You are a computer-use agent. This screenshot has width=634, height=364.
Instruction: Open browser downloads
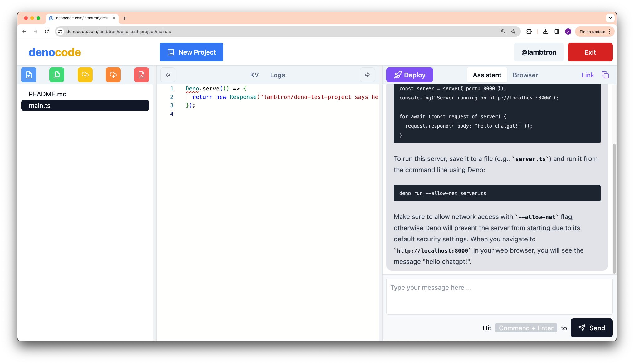546,32
